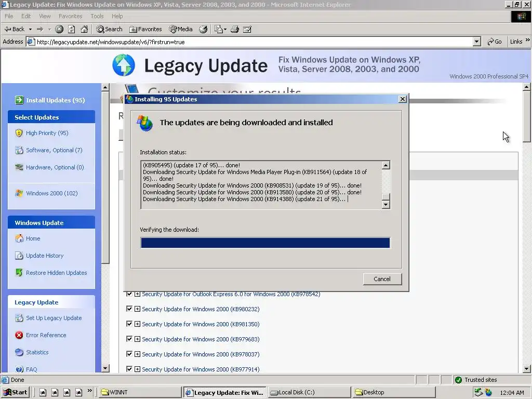Open the Favorites menu
532x399 pixels.
pos(70,16)
